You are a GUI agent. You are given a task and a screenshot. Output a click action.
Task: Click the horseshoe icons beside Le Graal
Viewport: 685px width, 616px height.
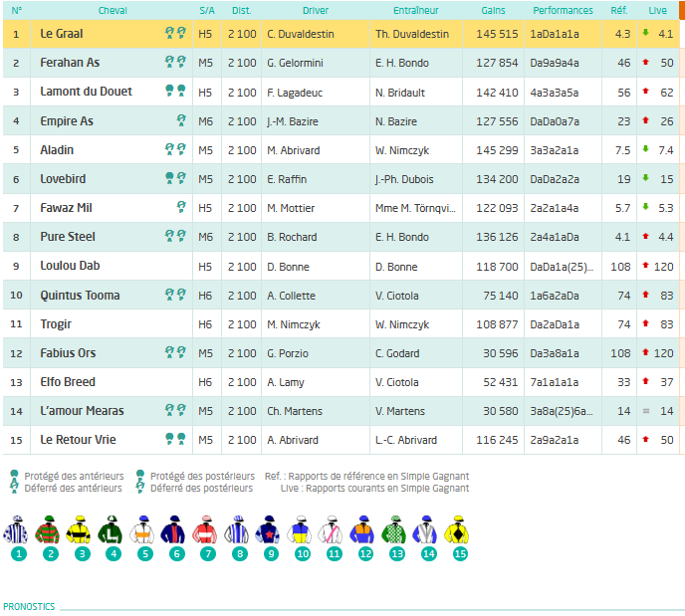click(x=175, y=33)
